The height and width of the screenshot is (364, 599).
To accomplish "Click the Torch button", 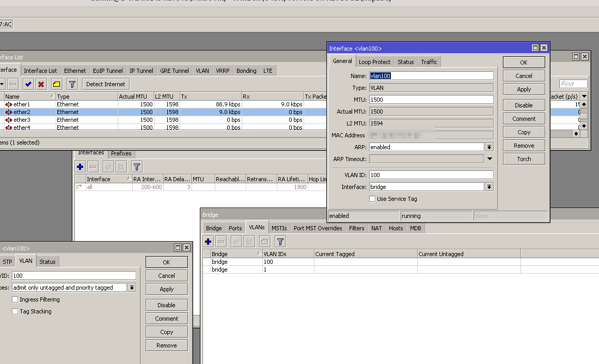I will pyautogui.click(x=524, y=159).
